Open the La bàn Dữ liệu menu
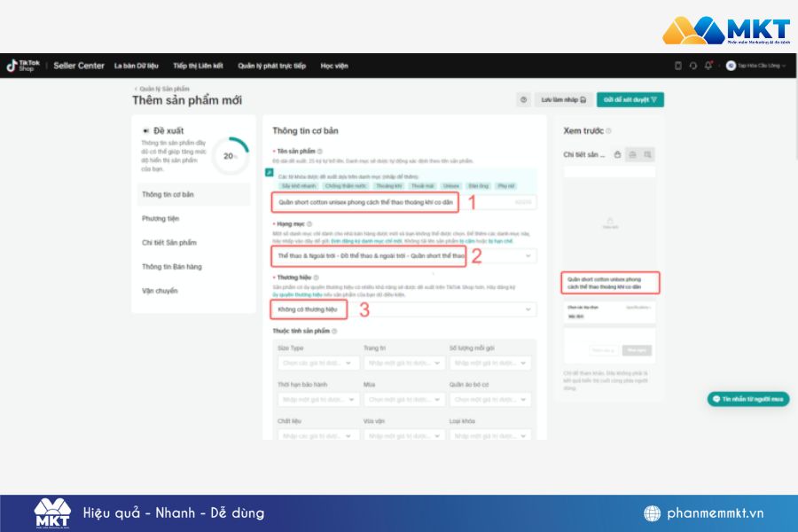 coord(137,66)
